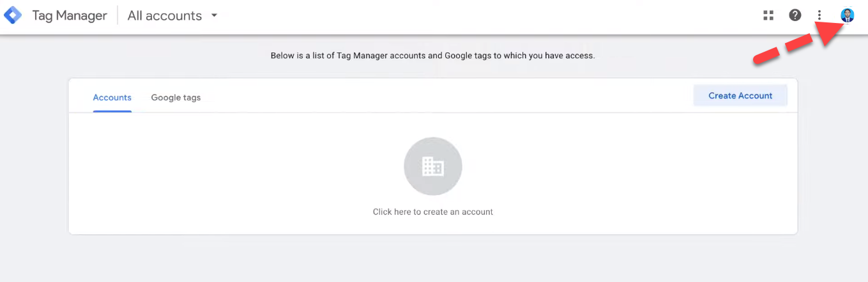
Task: Click the profile avatar picture
Action: tap(848, 15)
